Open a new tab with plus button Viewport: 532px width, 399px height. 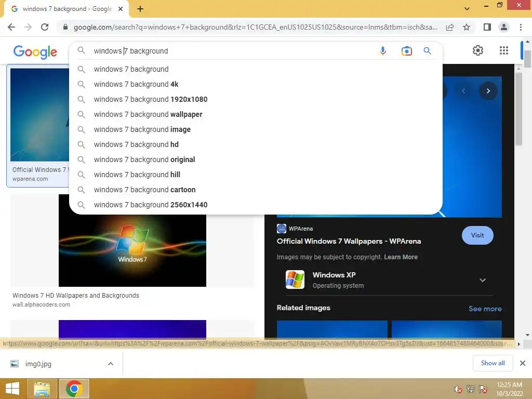coord(140,9)
